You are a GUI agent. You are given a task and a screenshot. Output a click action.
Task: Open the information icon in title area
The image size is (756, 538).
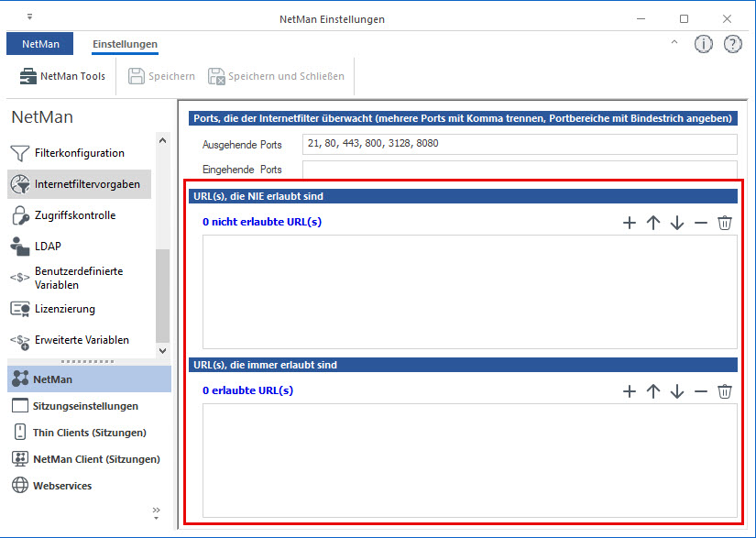[703, 44]
